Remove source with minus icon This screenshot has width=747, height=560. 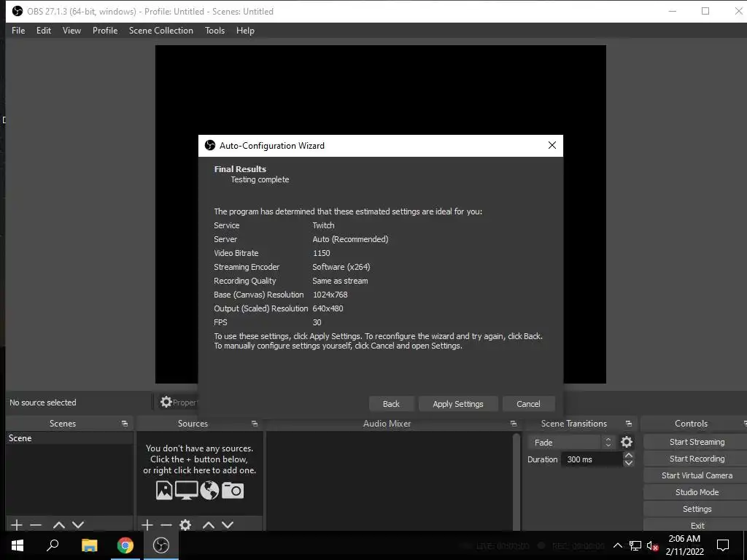coord(166,525)
